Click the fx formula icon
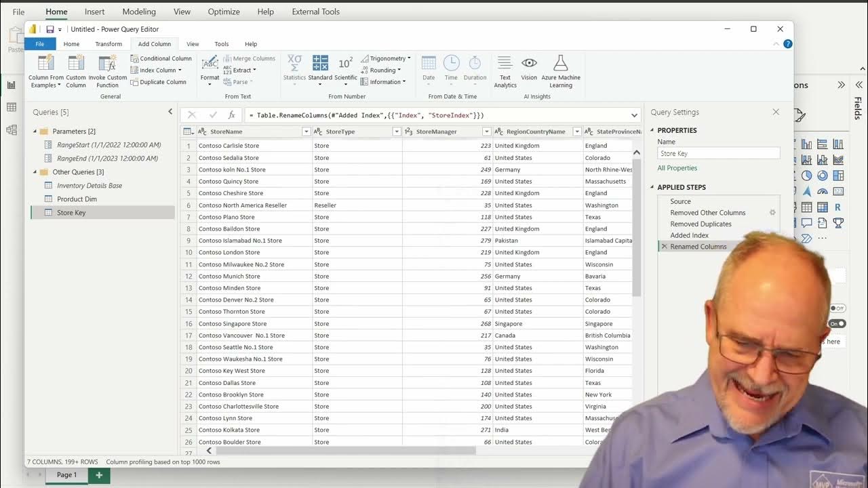Screen dimensions: 868x488 click(x=231, y=115)
